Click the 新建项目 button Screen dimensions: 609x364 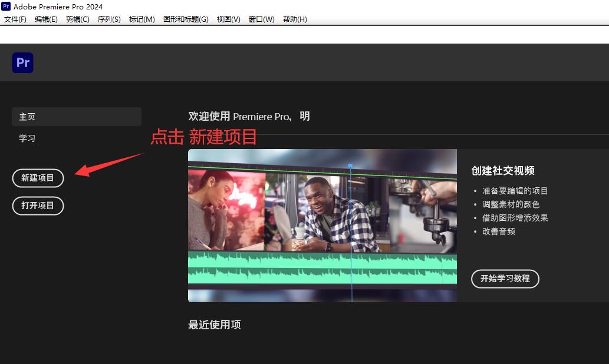pyautogui.click(x=38, y=178)
